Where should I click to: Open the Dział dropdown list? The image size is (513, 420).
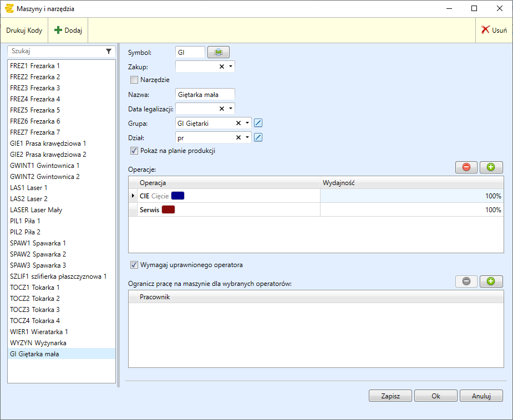[247, 137]
